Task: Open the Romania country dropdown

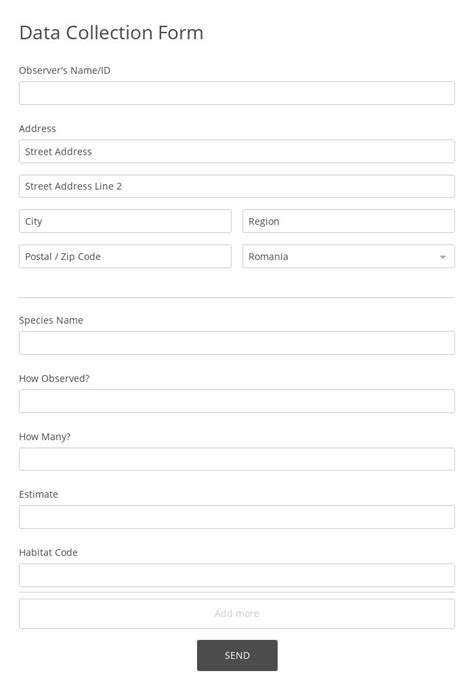Action: pos(349,256)
